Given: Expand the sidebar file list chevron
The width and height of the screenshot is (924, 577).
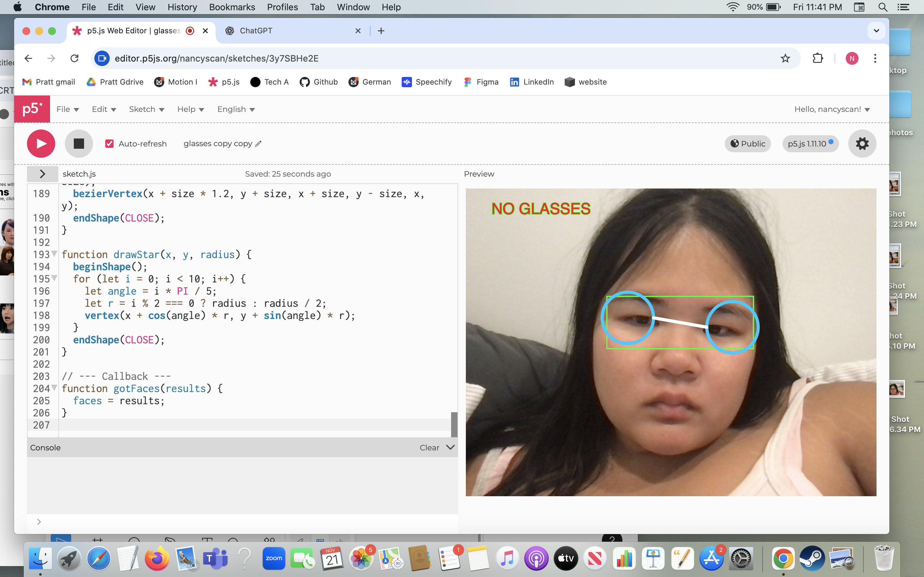Looking at the screenshot, I should click(x=42, y=174).
